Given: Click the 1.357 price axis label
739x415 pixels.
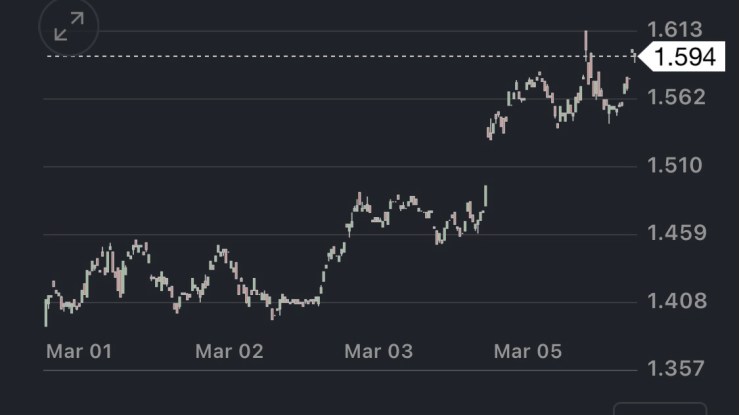Looking at the screenshot, I should pos(675,369).
